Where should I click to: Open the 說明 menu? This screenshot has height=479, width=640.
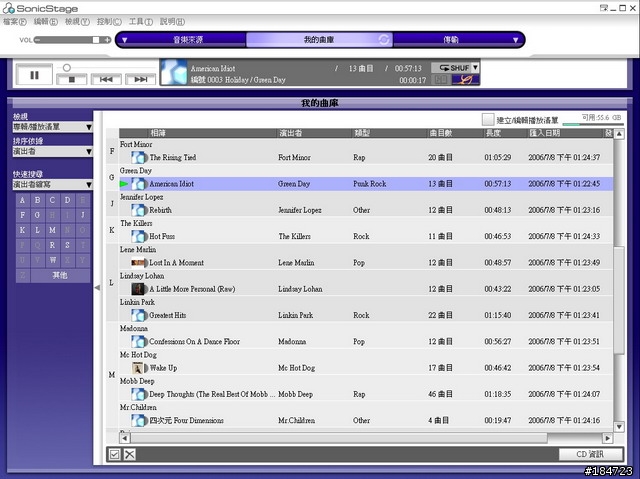click(172, 22)
